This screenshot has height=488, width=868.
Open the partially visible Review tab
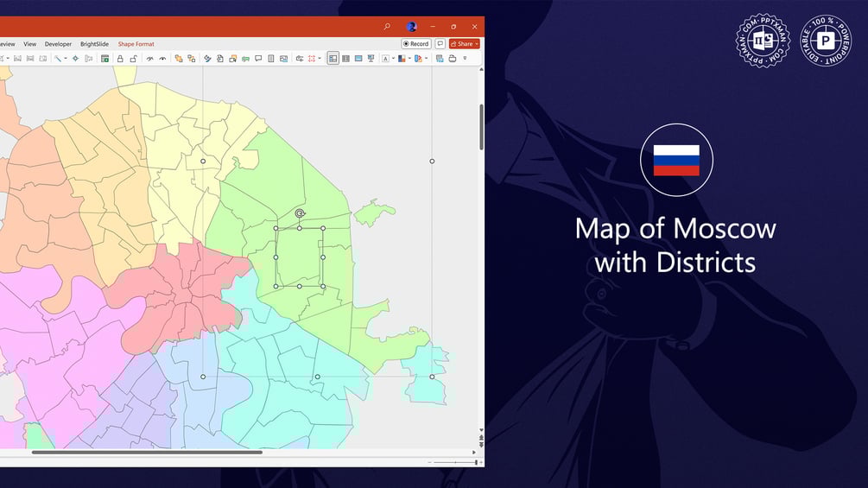click(x=7, y=44)
